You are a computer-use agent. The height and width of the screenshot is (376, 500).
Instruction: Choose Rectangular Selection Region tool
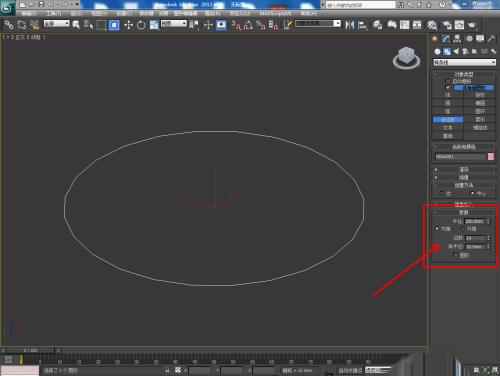pyautogui.click(x=101, y=25)
